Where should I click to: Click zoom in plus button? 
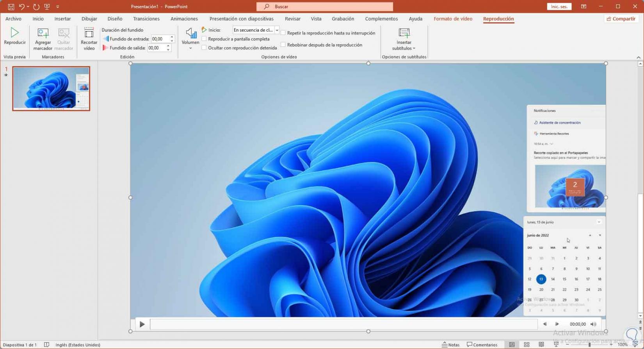pyautogui.click(x=611, y=345)
